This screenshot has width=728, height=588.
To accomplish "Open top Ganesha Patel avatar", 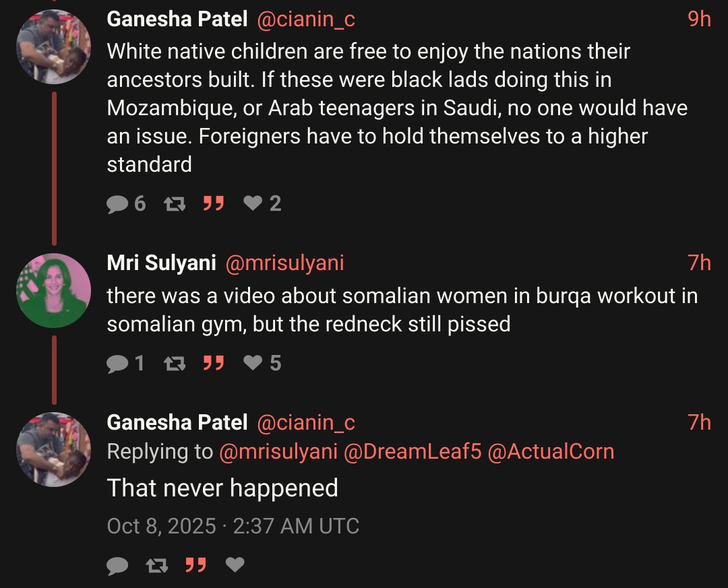I will (x=53, y=47).
